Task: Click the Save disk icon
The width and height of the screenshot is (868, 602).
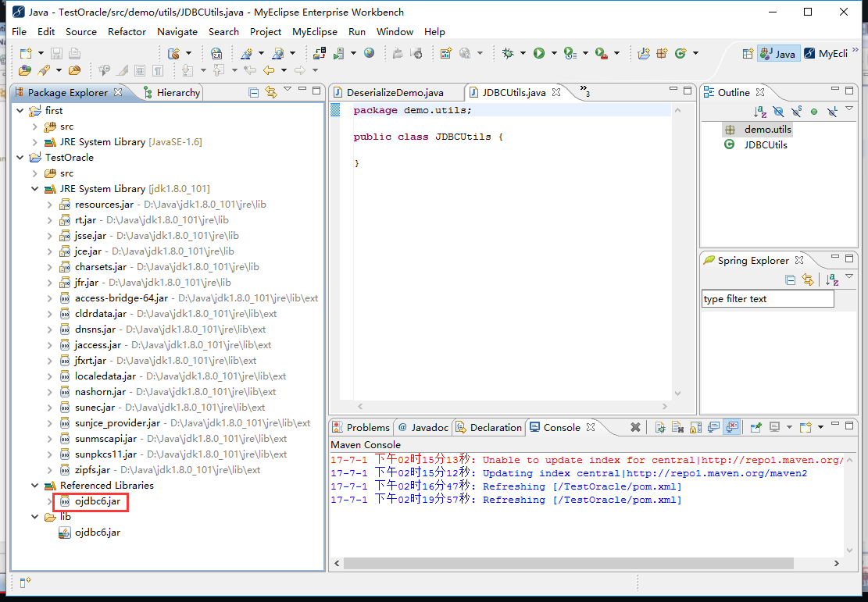Action: point(56,53)
